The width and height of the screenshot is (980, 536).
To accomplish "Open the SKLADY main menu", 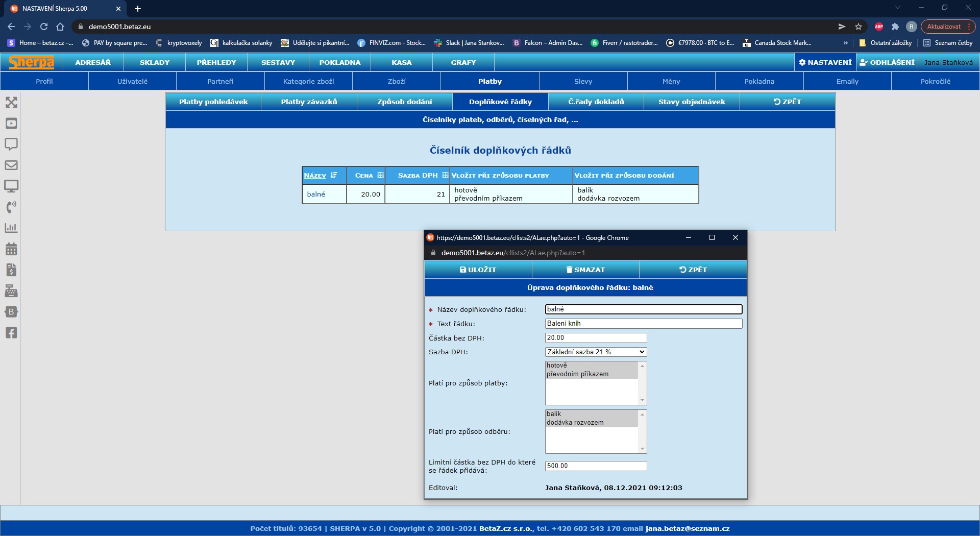I will [x=155, y=62].
